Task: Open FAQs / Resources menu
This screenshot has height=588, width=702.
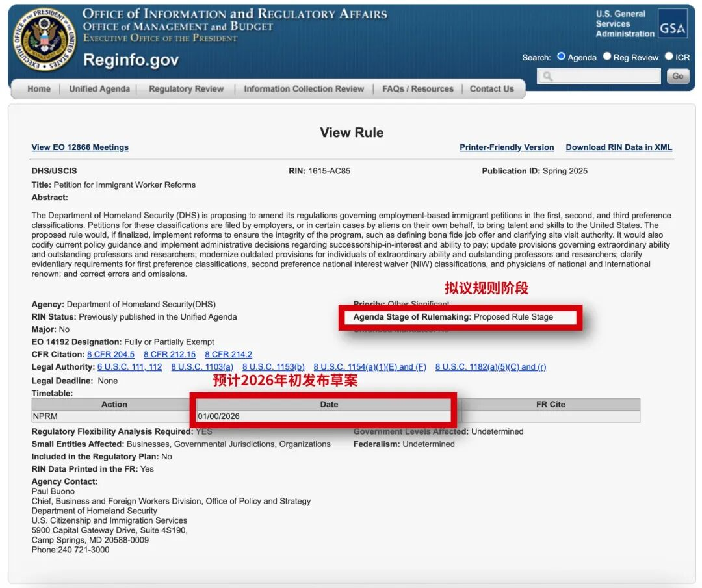Action: click(418, 89)
